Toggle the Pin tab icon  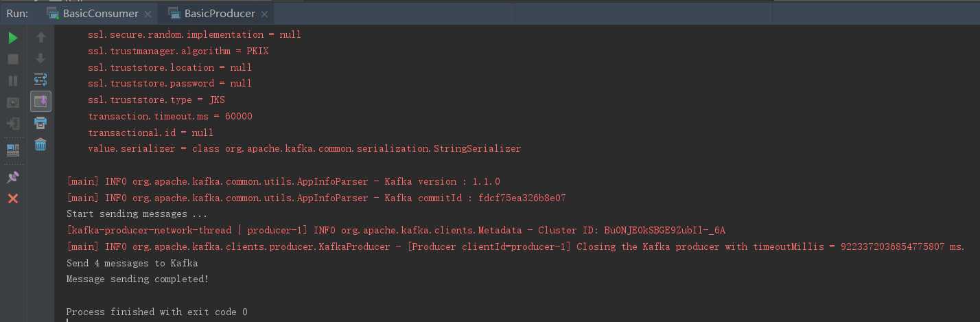point(13,177)
